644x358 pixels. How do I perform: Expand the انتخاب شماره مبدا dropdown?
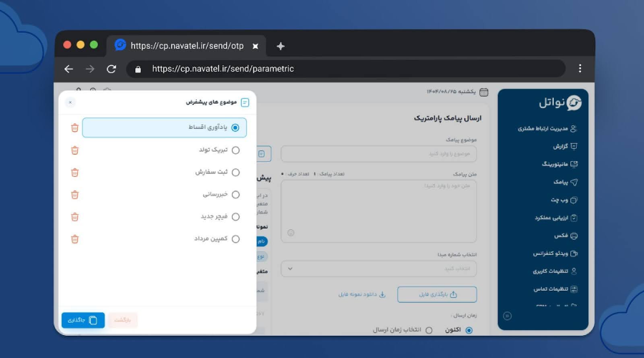(x=379, y=268)
